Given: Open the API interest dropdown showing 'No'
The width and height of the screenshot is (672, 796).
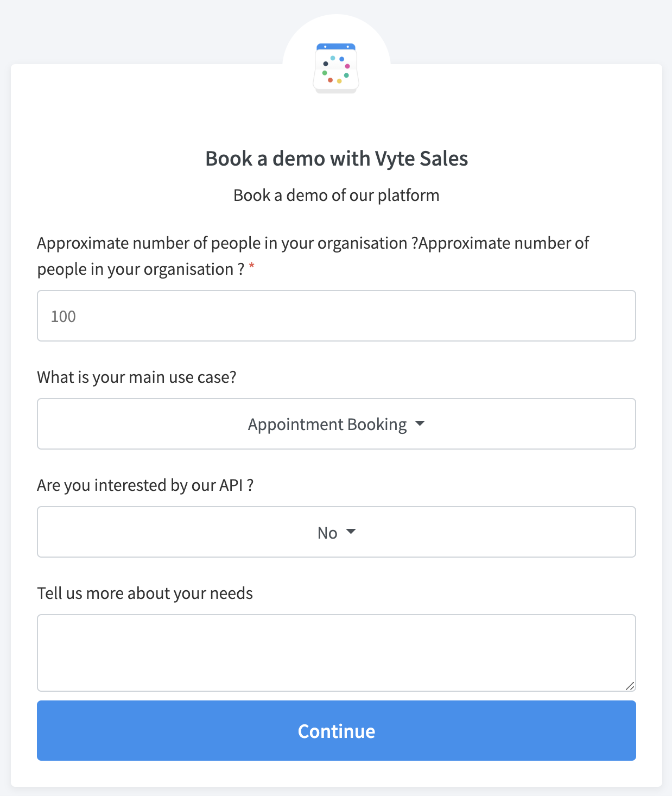Looking at the screenshot, I should point(336,532).
